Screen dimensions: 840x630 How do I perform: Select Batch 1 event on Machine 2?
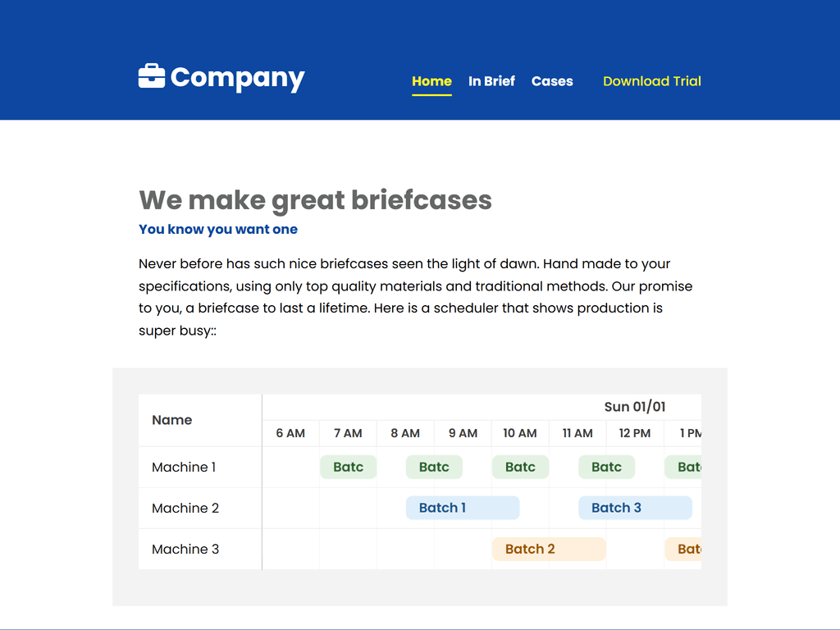pyautogui.click(x=463, y=508)
